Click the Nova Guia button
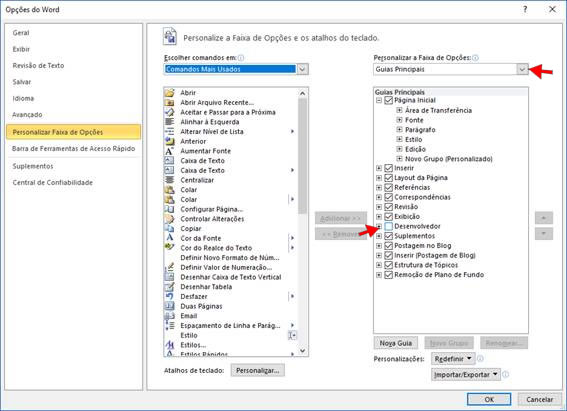The image size is (567, 411). 396,343
